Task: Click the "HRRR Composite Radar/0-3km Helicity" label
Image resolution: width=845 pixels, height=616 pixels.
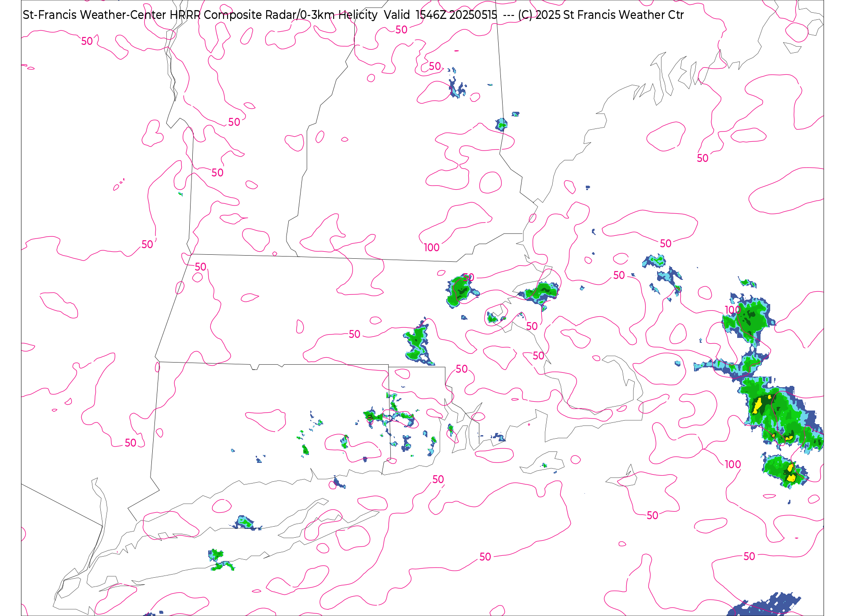Action: tap(273, 15)
